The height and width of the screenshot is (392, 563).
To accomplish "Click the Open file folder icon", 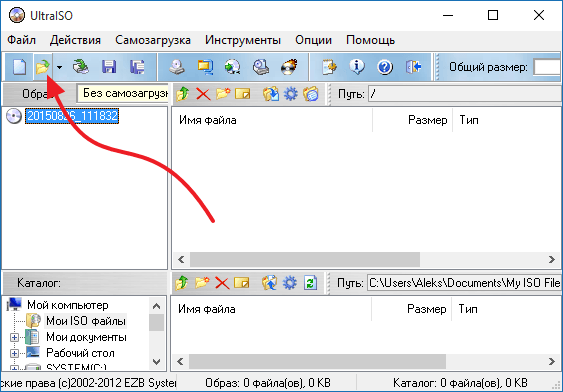I will coord(42,67).
